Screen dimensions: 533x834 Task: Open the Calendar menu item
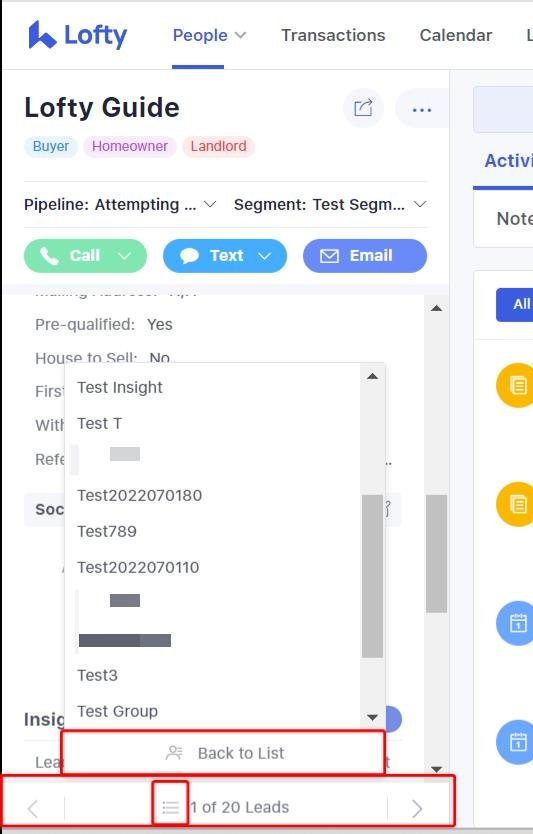click(456, 35)
